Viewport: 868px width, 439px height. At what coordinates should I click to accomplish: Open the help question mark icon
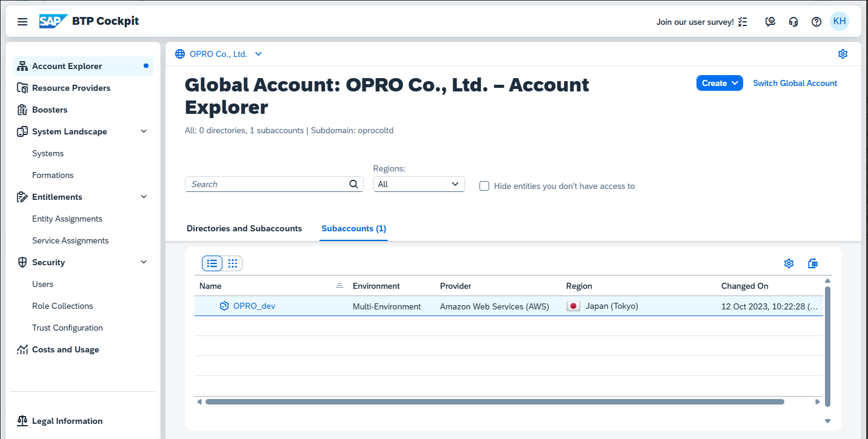[x=816, y=22]
